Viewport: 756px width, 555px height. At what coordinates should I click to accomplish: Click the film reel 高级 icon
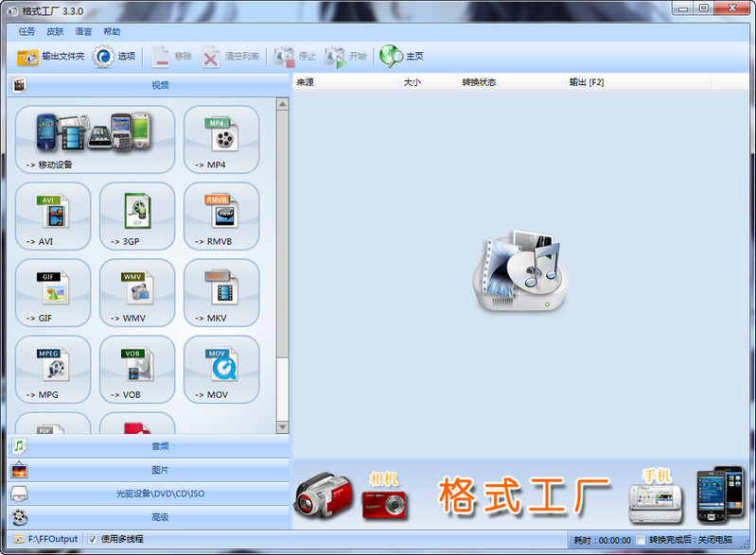coord(19,517)
